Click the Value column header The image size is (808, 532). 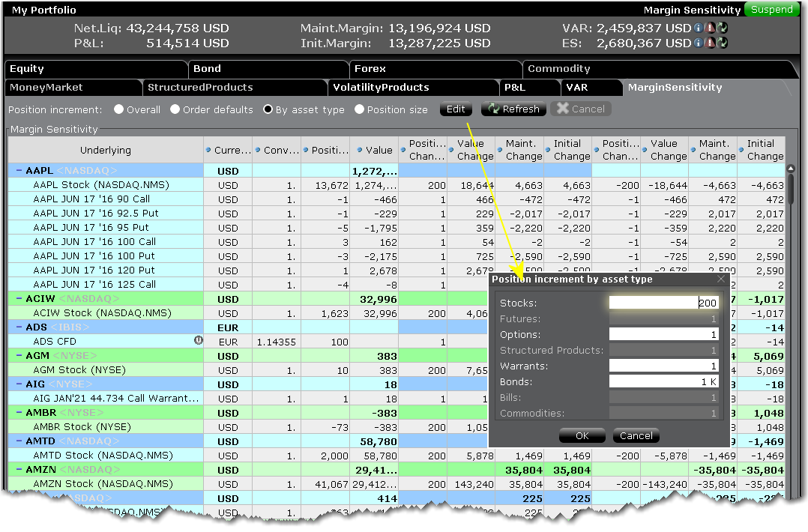375,150
